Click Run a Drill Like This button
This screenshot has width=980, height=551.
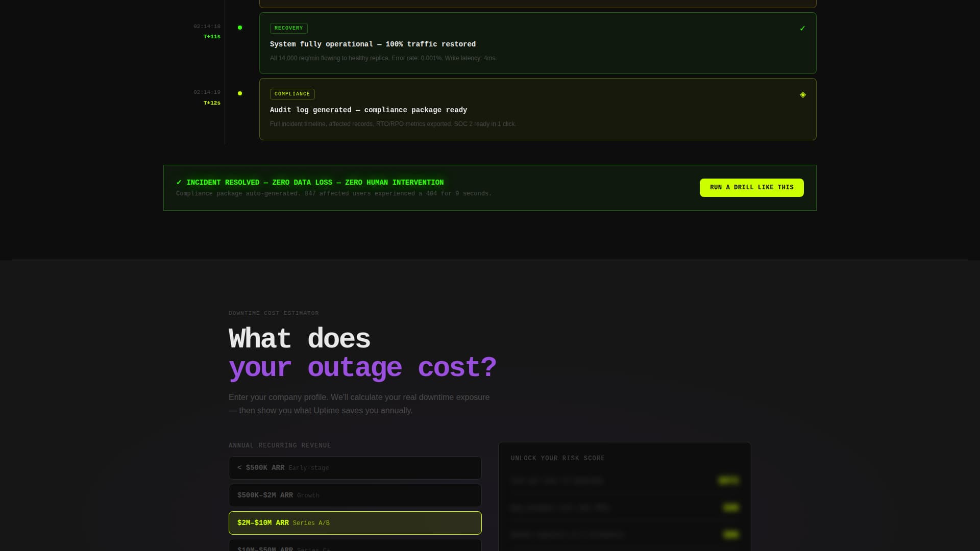[x=752, y=188]
